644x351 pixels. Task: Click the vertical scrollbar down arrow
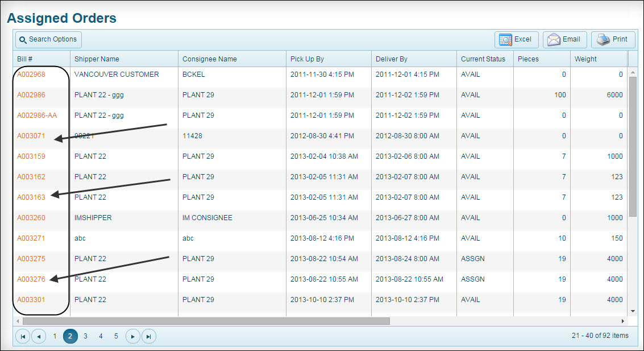(x=633, y=311)
